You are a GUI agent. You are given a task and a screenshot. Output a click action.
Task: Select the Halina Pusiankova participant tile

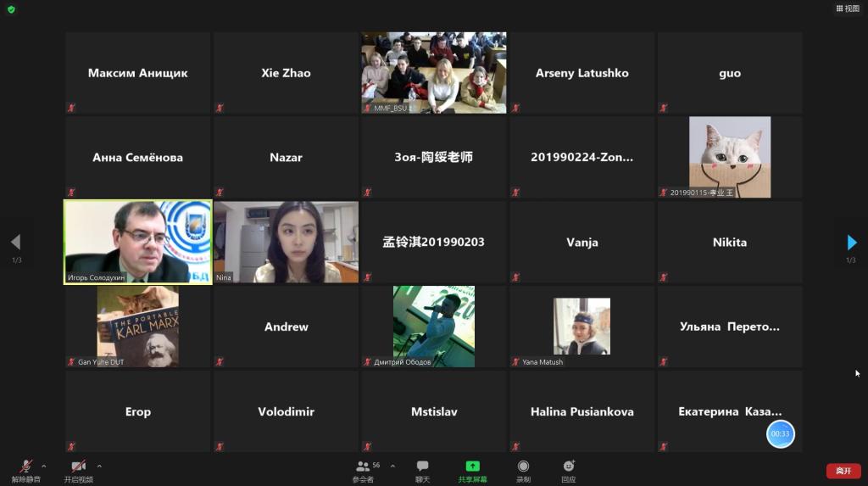point(581,411)
